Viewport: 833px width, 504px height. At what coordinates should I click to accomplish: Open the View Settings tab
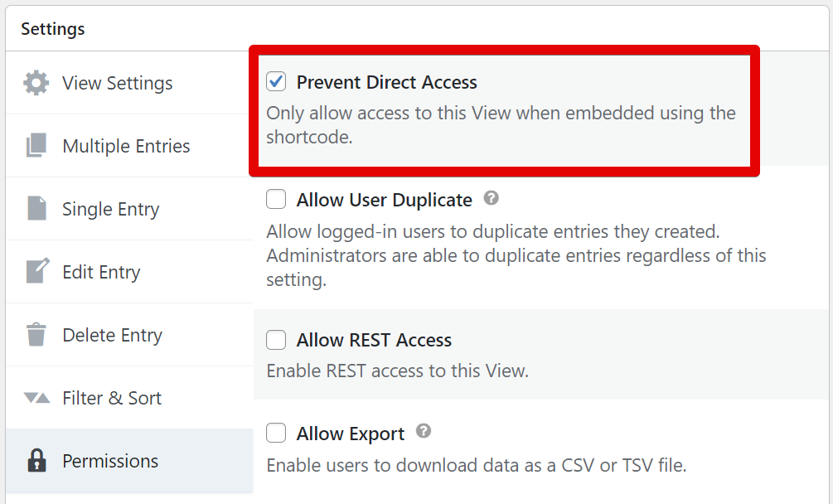[117, 83]
